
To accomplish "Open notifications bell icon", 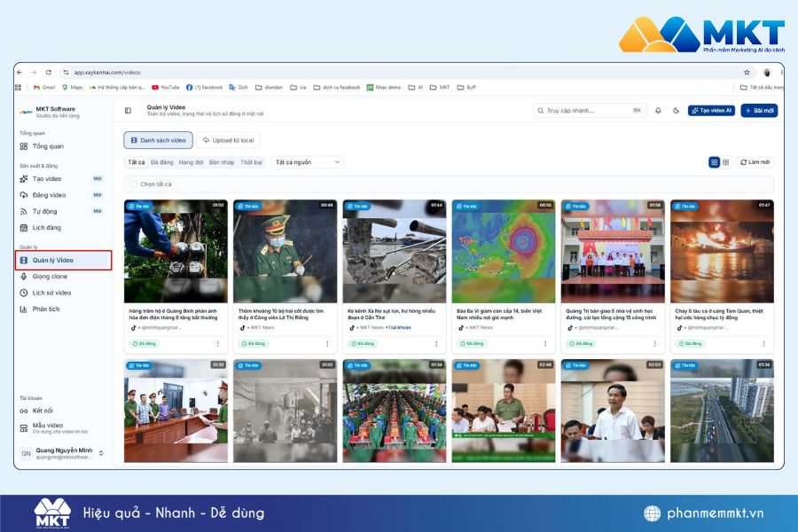I will 658,111.
